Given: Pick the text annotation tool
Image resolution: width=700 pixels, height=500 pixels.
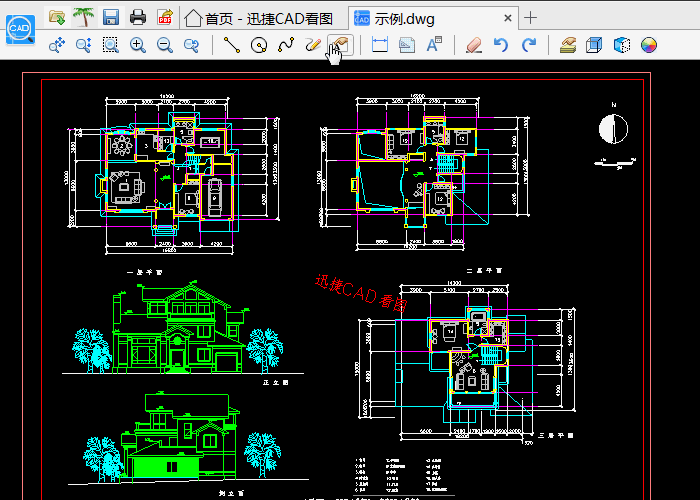Looking at the screenshot, I should point(434,45).
